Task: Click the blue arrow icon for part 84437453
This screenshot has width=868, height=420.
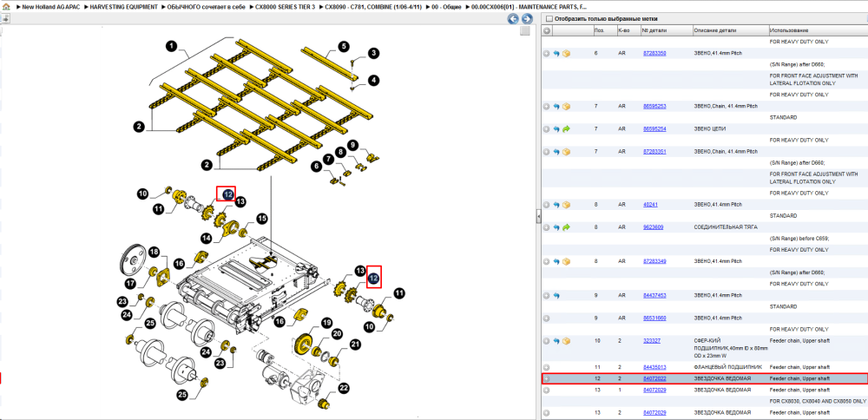Action: (556, 296)
